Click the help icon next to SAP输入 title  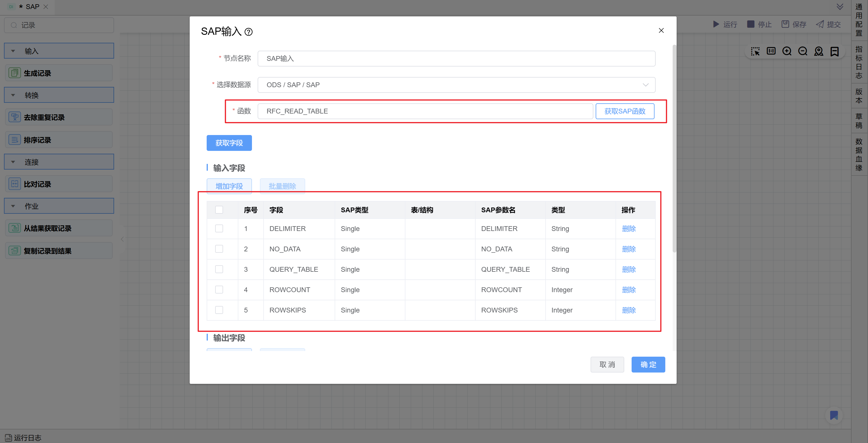tap(248, 32)
